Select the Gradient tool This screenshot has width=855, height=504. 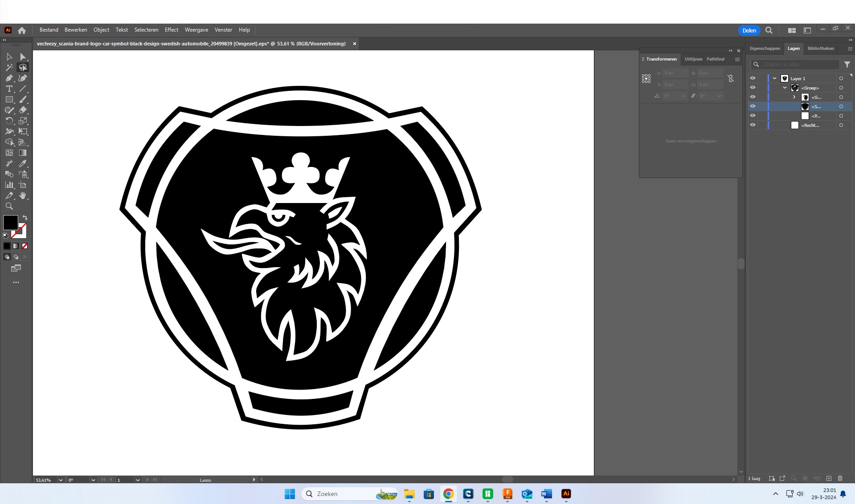pos(23,153)
